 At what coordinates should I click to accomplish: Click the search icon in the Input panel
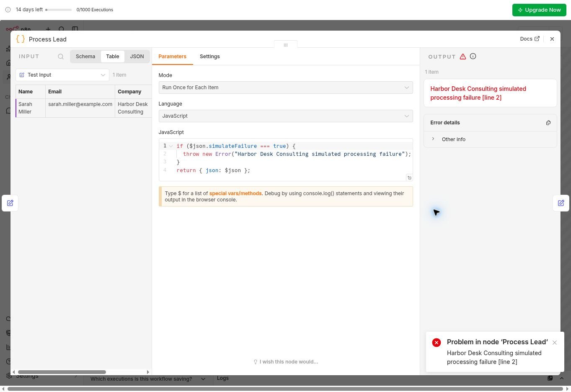click(x=61, y=57)
